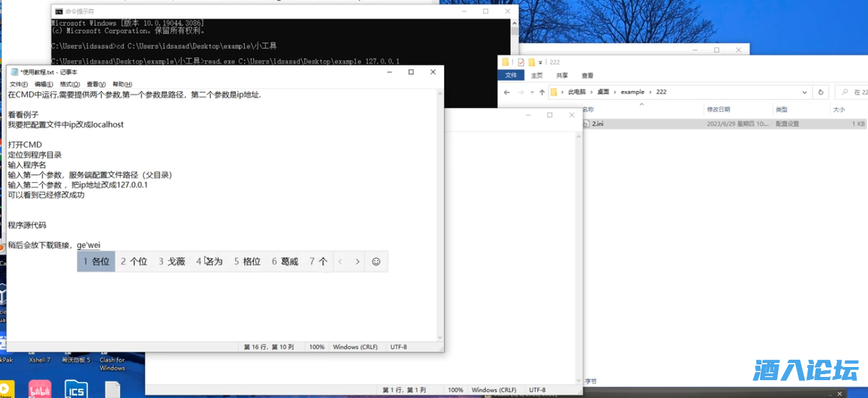Screen dimensions: 868x398
Task: Open the 共享 ribbon tab in Explorer
Action: 561,76
